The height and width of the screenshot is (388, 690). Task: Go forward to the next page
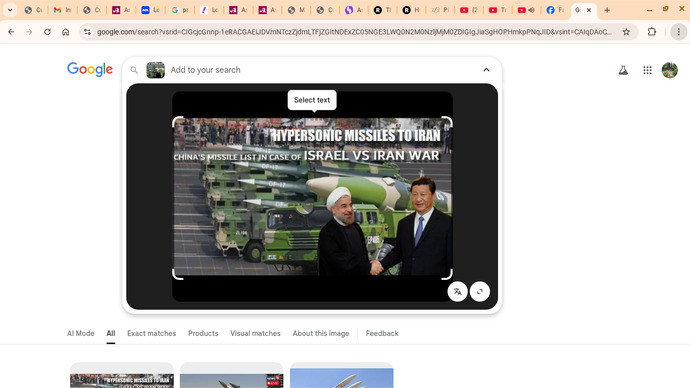[x=29, y=32]
